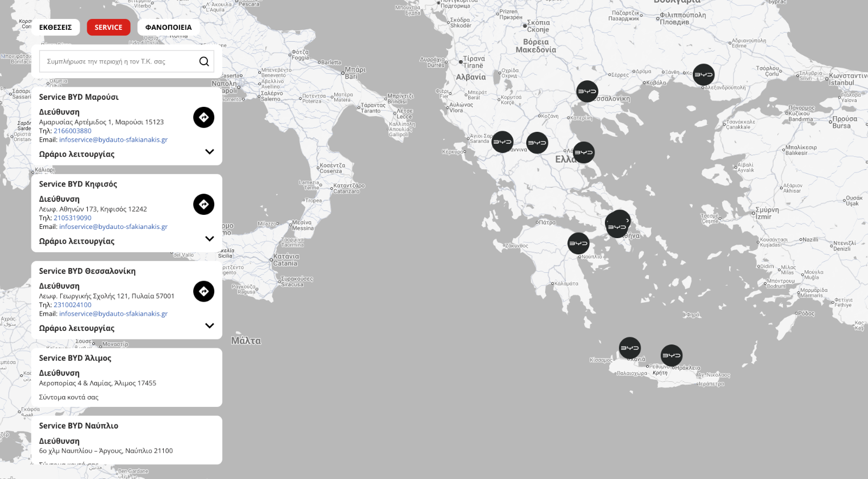Open the ΦΑΝΟΠΟΙΕΙΑ tab
The width and height of the screenshot is (868, 479).
click(x=168, y=27)
